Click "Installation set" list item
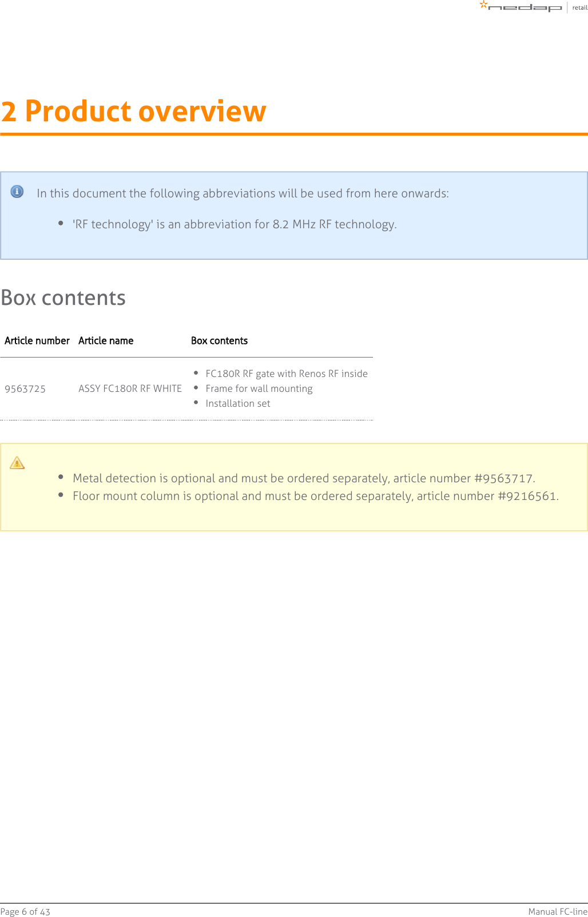 point(238,403)
